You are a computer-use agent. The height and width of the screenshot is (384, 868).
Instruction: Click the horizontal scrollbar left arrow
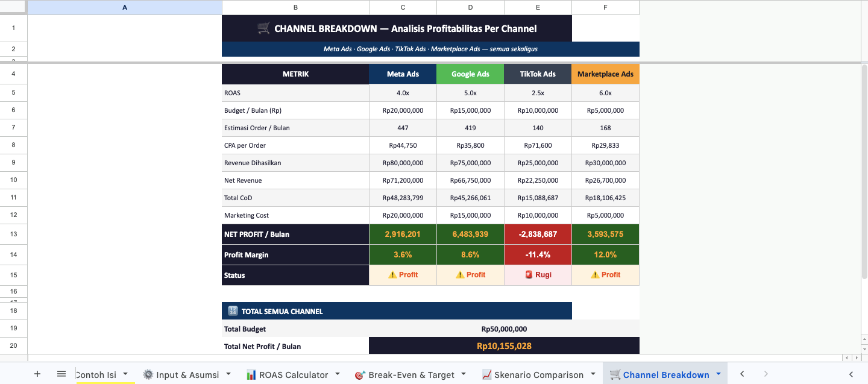coord(848,358)
